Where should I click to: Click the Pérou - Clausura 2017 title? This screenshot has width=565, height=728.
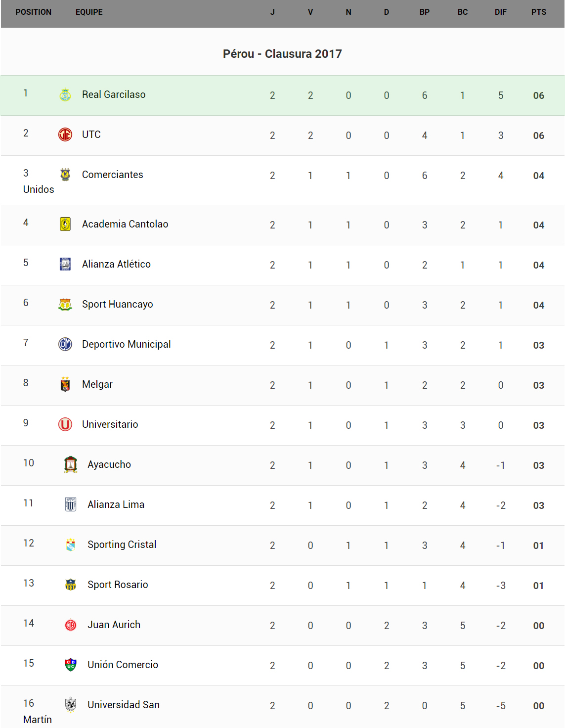coord(282,53)
